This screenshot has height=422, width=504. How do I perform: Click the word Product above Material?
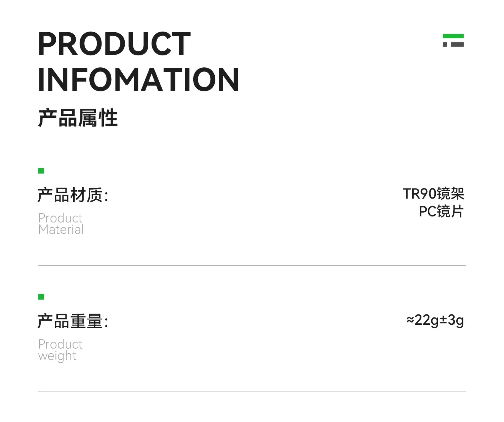coord(60,218)
